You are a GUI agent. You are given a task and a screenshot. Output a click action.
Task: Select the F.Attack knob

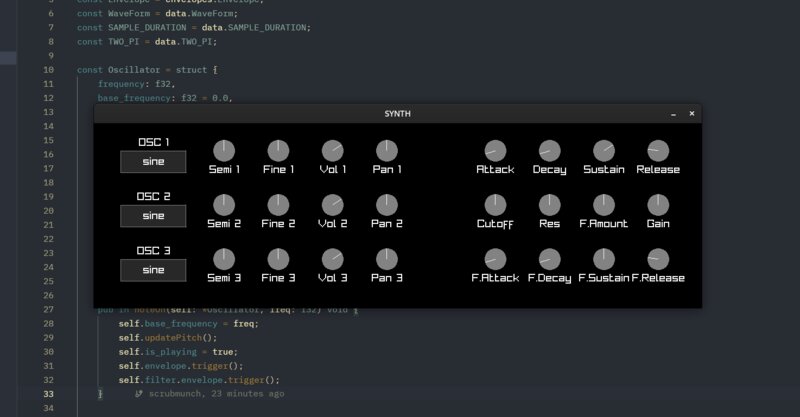pyautogui.click(x=495, y=259)
